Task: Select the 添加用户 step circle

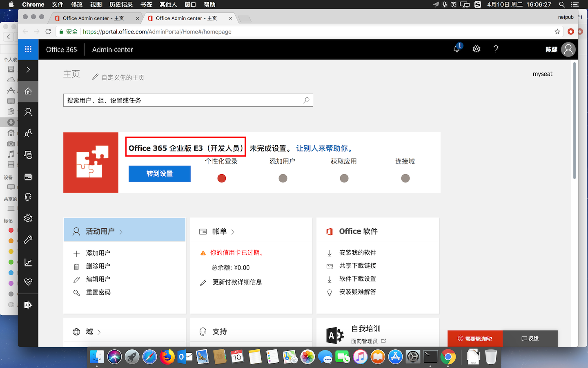Action: point(283,178)
